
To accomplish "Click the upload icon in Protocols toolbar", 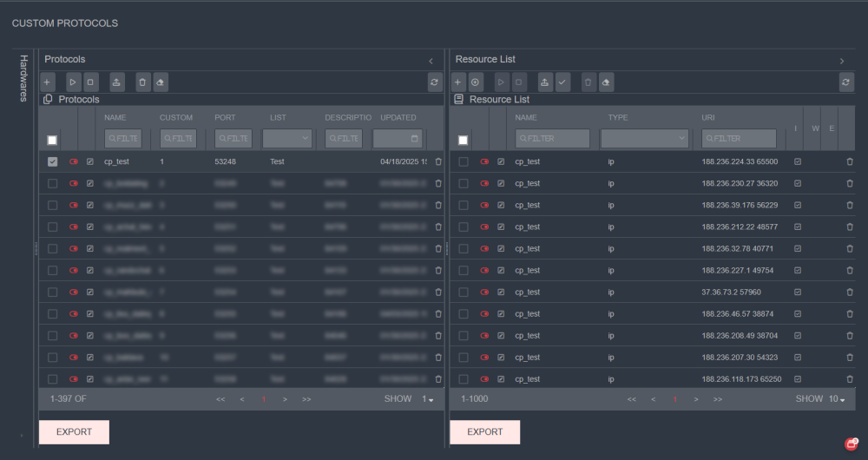I will [x=117, y=82].
